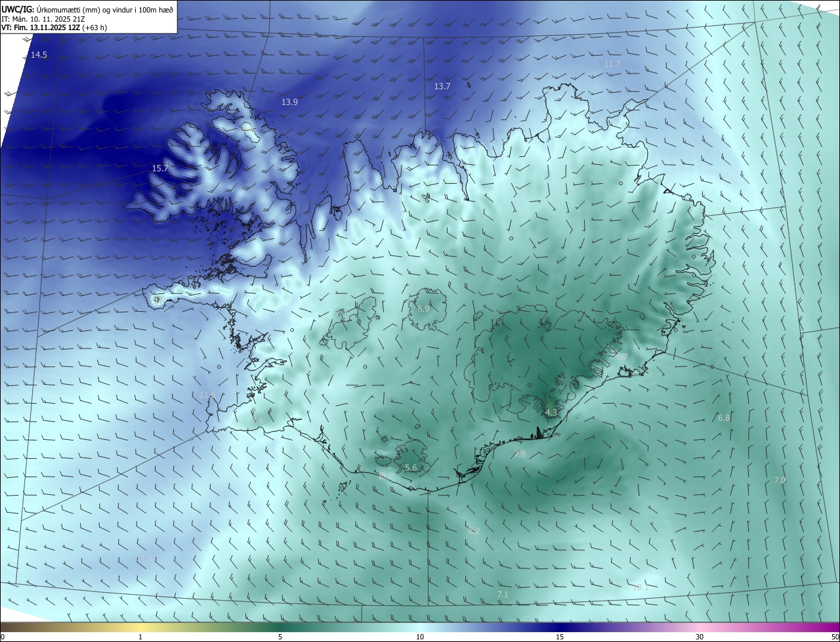Click the 7.1 value label near the bottom
This screenshot has height=642, width=840.
pos(503,595)
